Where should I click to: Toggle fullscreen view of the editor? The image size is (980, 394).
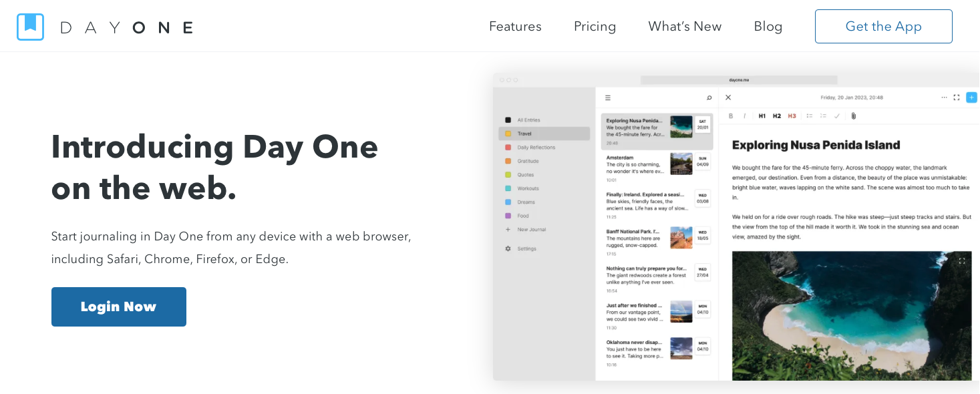[x=957, y=97]
